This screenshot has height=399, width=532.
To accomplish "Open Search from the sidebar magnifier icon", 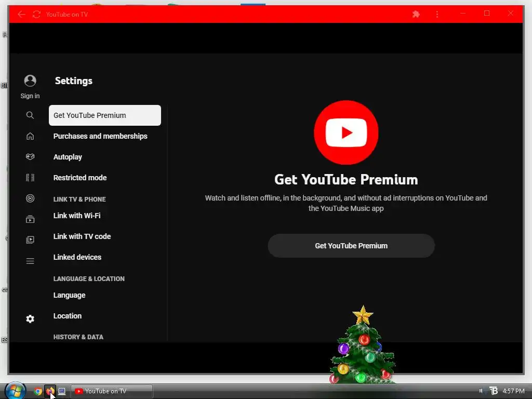I will [30, 115].
